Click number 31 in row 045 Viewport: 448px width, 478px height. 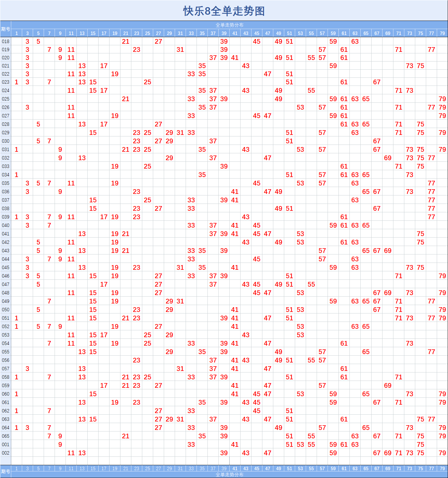(x=180, y=267)
